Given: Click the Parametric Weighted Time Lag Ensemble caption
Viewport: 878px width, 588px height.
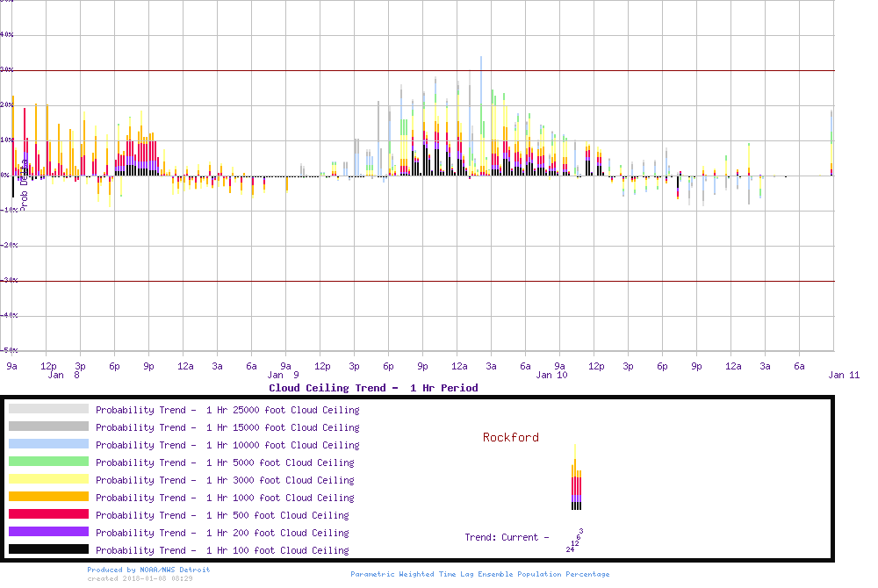Looking at the screenshot, I should click(479, 574).
